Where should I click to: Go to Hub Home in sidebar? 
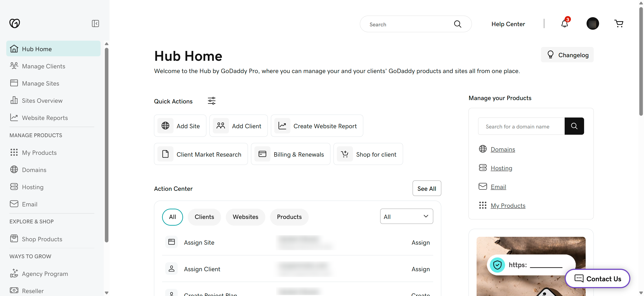click(x=53, y=49)
